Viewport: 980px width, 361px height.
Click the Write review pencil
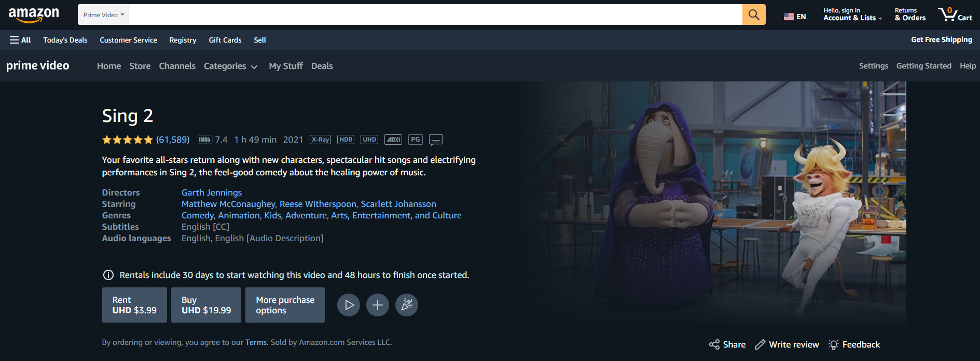click(x=760, y=344)
